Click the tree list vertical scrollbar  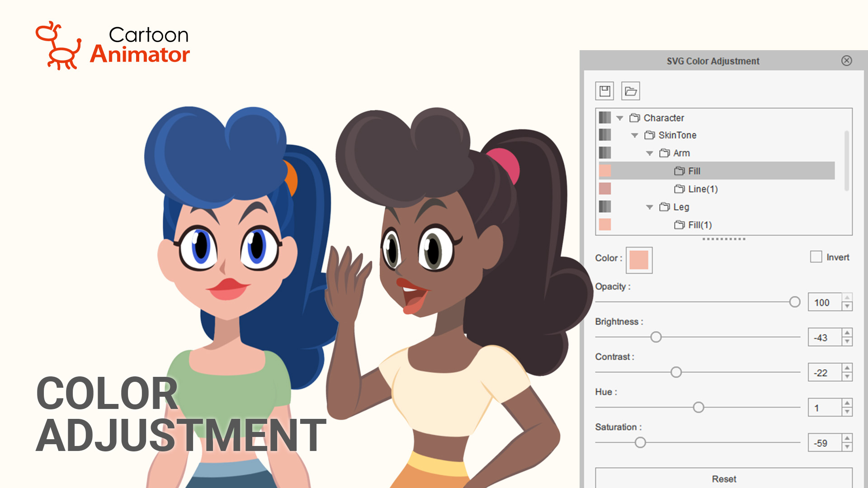(846, 161)
